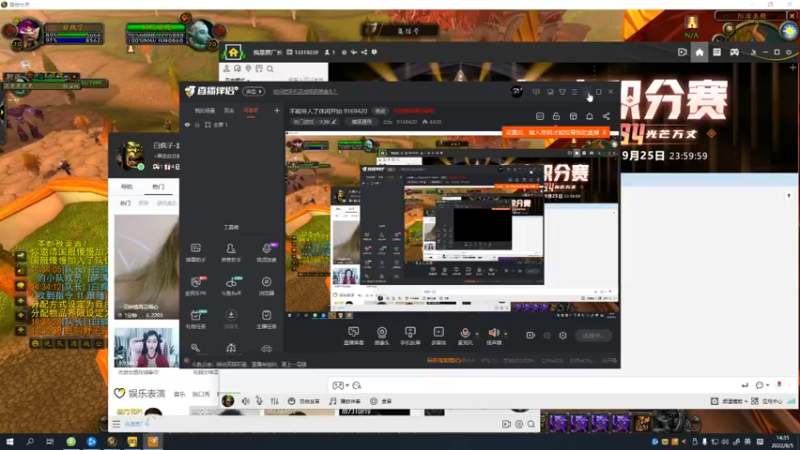Open the 浏览器 browser tool

(266, 286)
